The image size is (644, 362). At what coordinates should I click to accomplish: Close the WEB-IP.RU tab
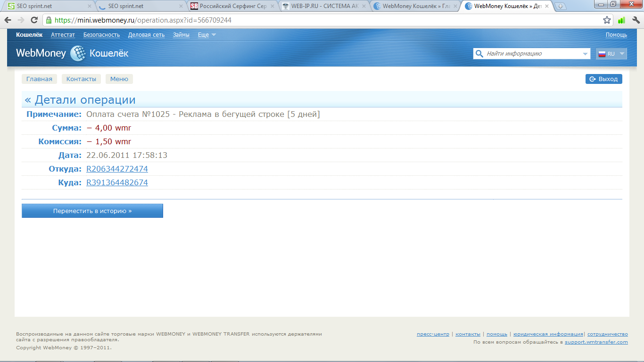[x=363, y=6]
